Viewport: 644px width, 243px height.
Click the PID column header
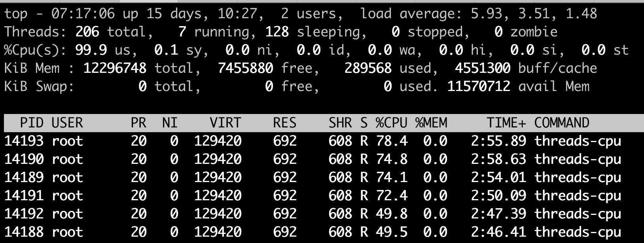pyautogui.click(x=32, y=123)
